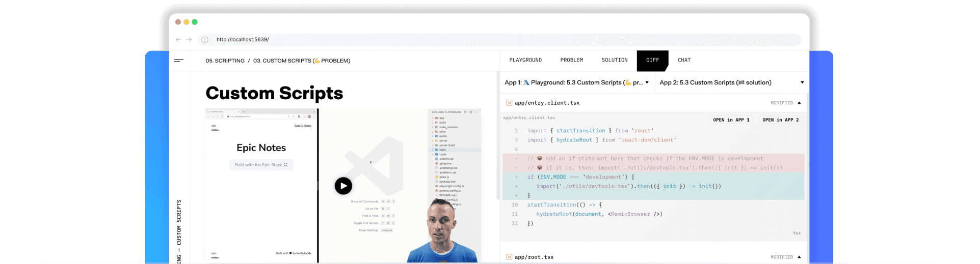
Task: Click the OPEN in APP 2 button
Action: (780, 120)
